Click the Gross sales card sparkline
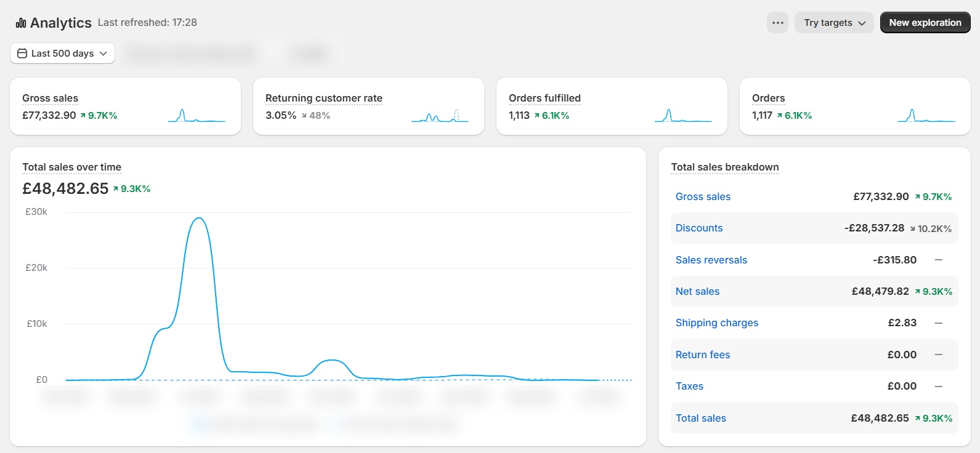The height and width of the screenshot is (453, 980). point(196,116)
